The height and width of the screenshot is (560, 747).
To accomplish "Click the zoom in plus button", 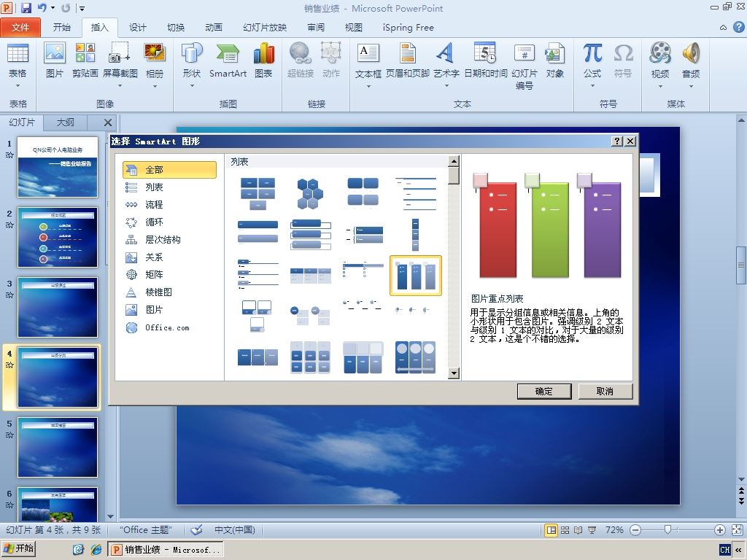I will click(x=720, y=530).
